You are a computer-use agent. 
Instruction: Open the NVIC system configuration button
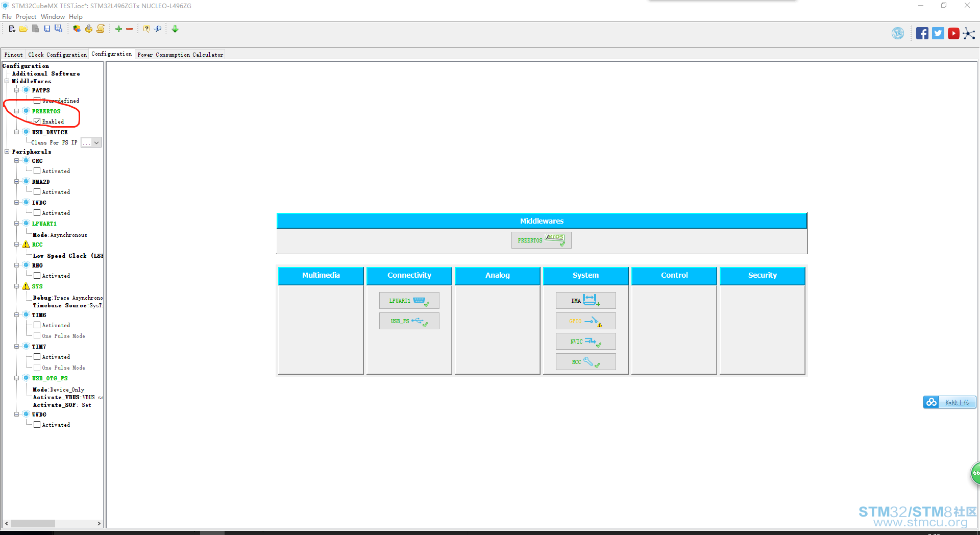click(586, 342)
